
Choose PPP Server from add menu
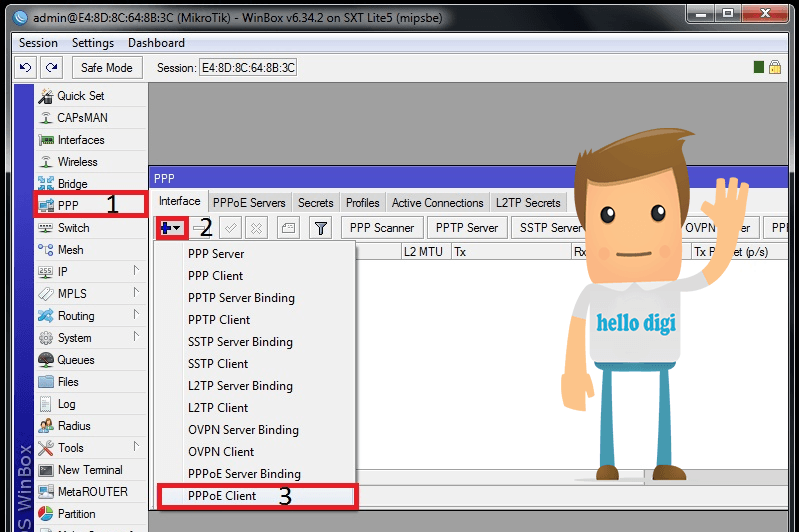[x=255, y=254]
